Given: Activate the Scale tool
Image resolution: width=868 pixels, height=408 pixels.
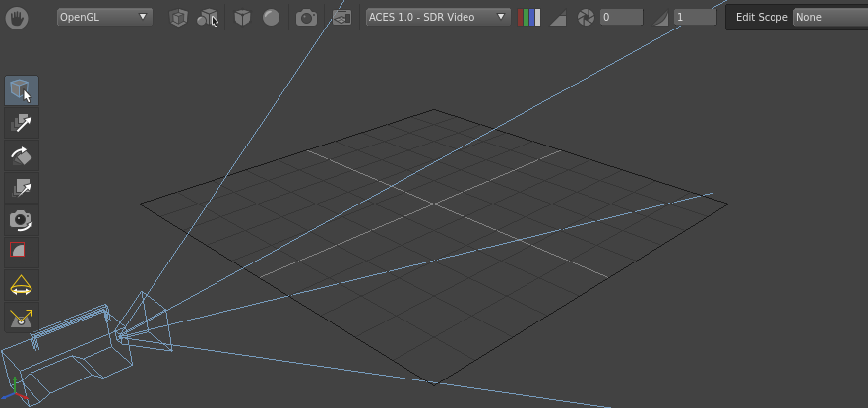Looking at the screenshot, I should (x=22, y=188).
